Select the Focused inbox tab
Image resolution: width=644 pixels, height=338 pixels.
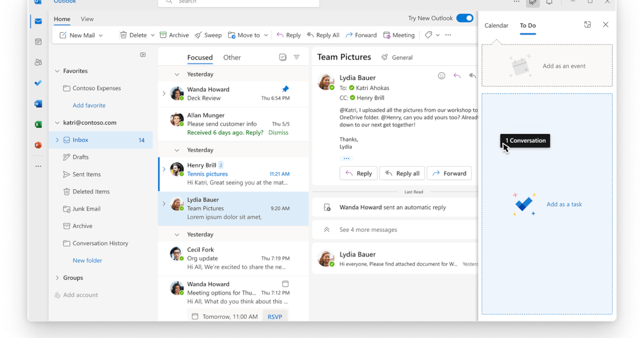coord(200,57)
